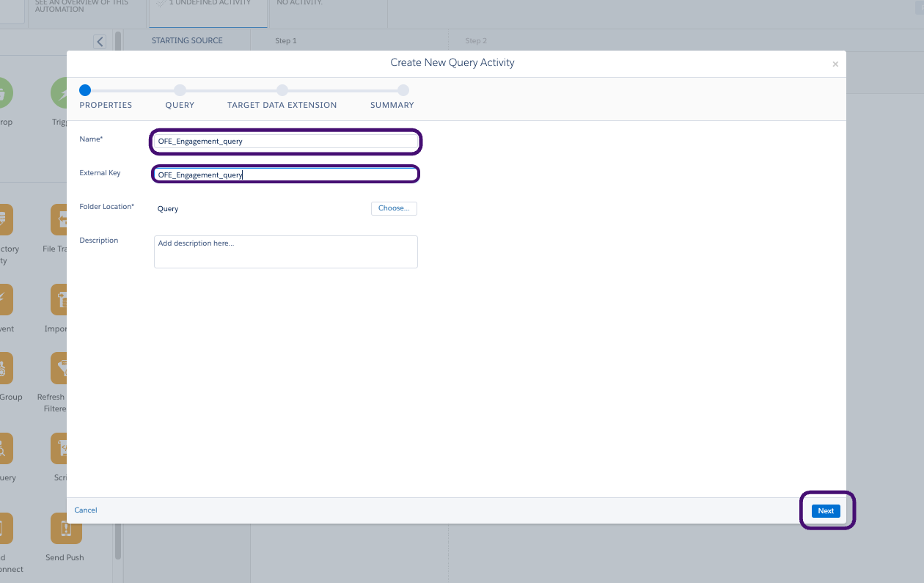Screen dimensions: 924x583
Task: Select the Query activity icon in the sidebar
Action: [x=6, y=447]
